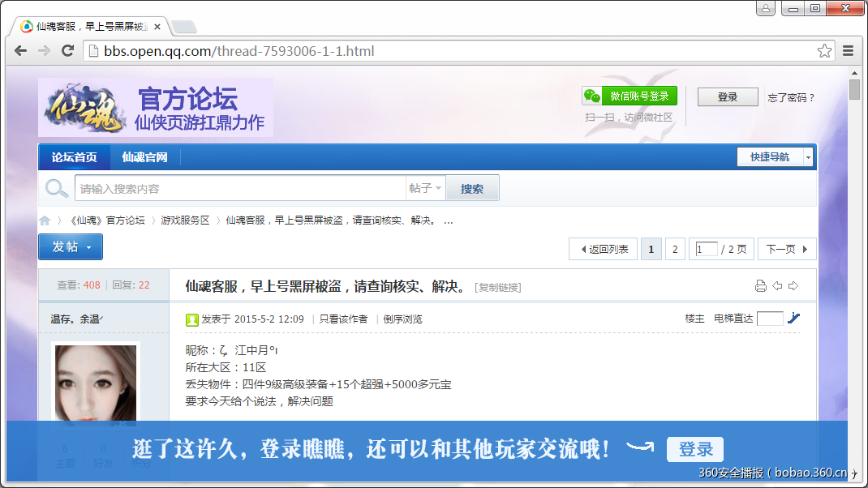Click the 登录 login button at top right
Screen dimensions: 868x488
(x=727, y=96)
